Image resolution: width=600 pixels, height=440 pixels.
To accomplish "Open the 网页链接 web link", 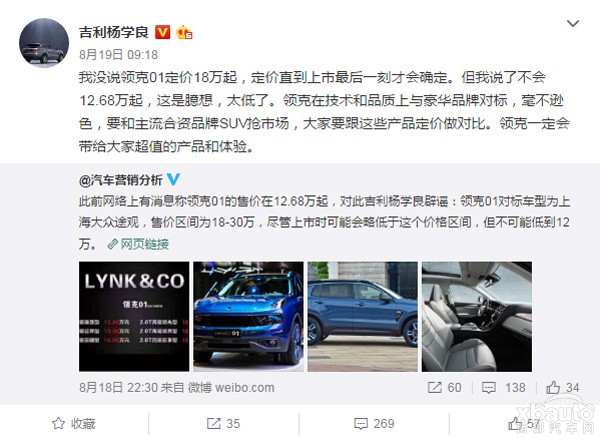I will tap(139, 244).
